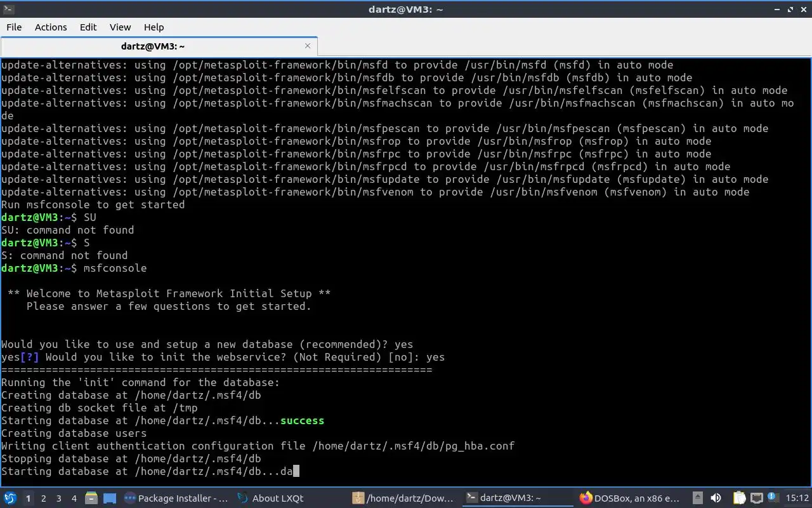Switch to the /home/dartz/Dow... file manager window
The image size is (812, 508).
click(x=403, y=498)
